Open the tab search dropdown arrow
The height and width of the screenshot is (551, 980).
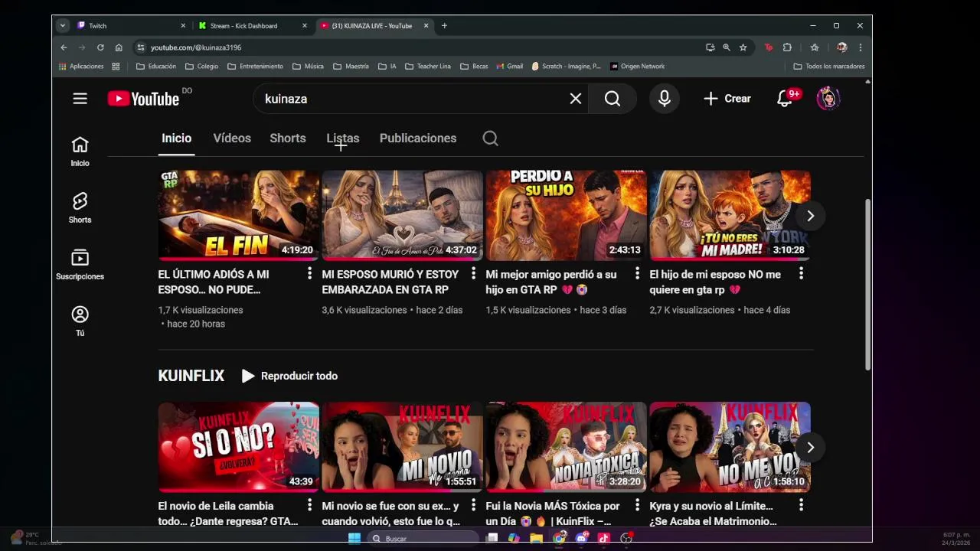point(63,25)
